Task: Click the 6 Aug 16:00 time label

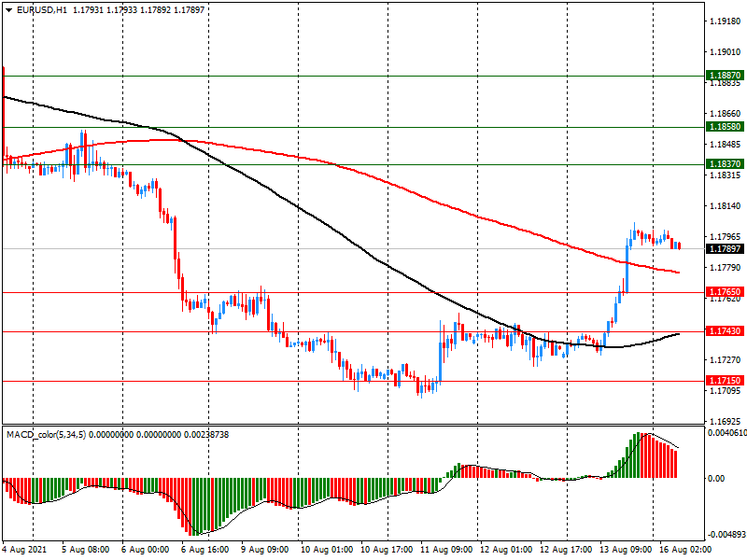Action: pos(204,550)
